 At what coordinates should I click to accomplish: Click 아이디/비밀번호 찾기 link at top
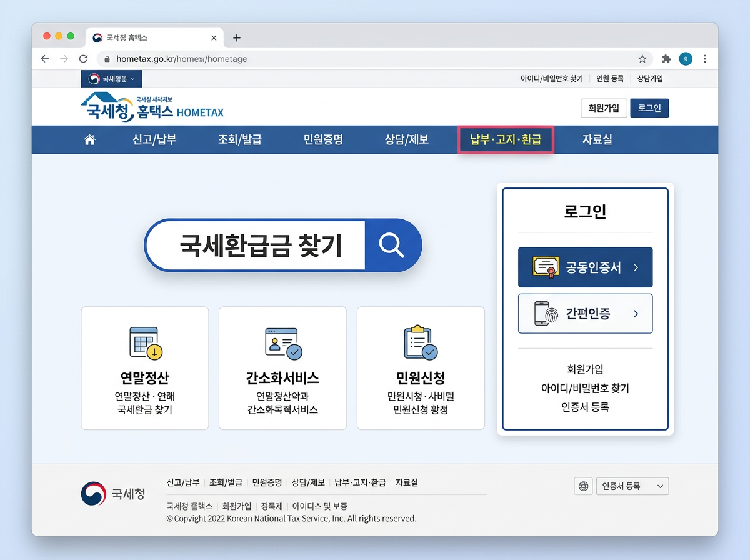pyautogui.click(x=552, y=79)
